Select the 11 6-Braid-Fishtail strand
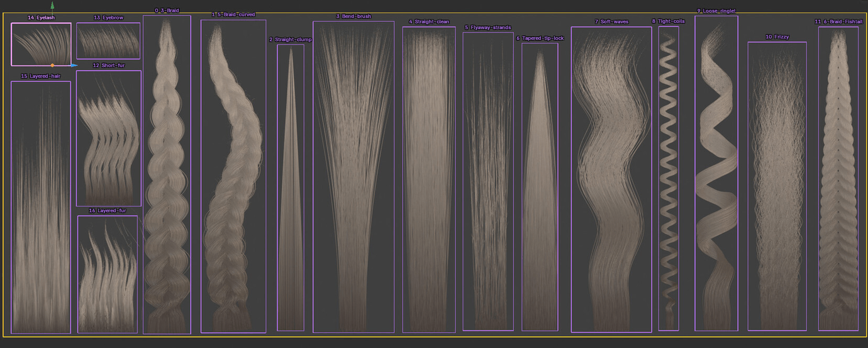The height and width of the screenshot is (348, 868). [838, 179]
